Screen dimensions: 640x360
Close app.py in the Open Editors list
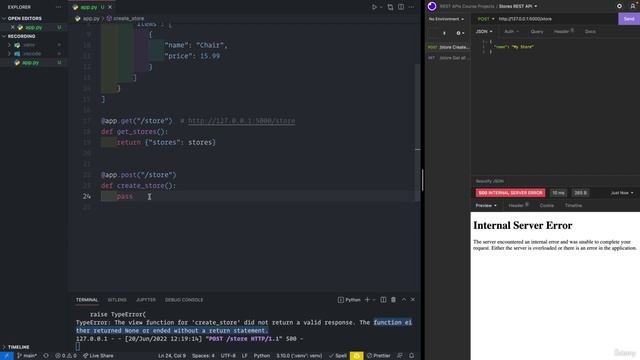tap(13, 27)
